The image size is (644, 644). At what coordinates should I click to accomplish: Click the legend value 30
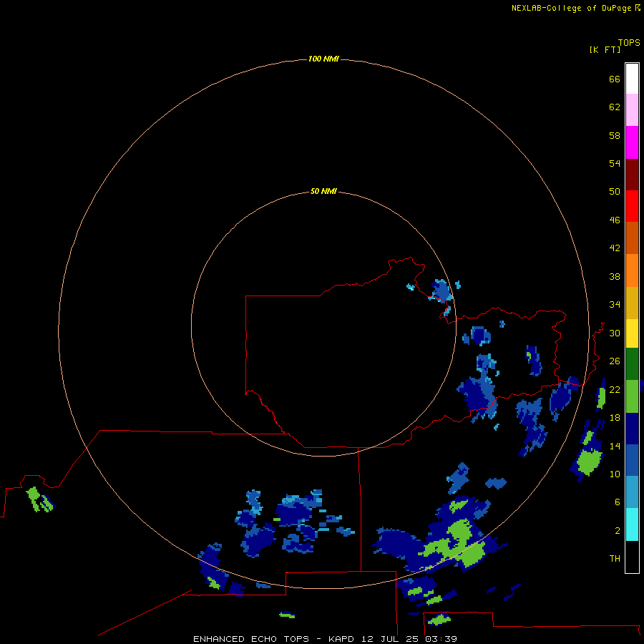615,333
